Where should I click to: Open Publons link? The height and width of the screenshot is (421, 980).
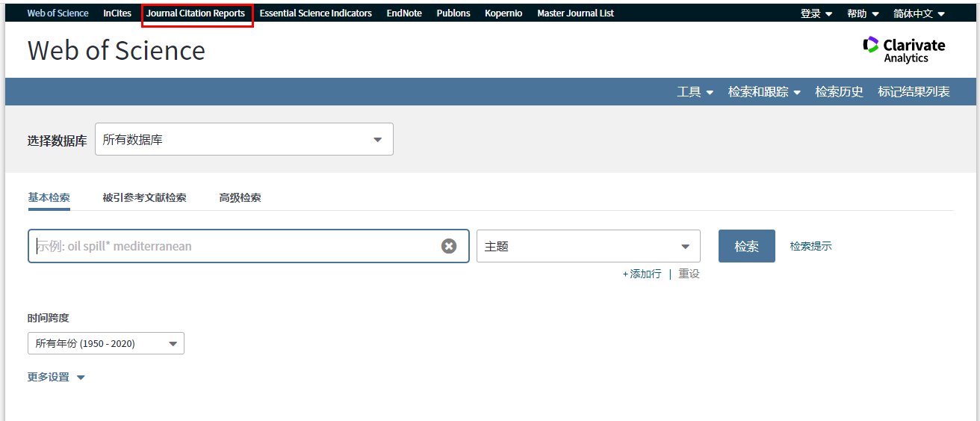coord(453,13)
